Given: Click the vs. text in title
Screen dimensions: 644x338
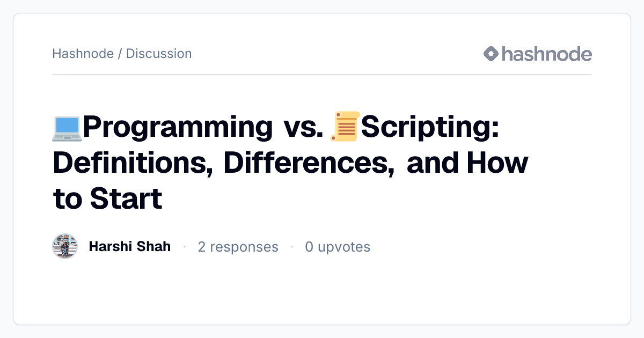Looking at the screenshot, I should click(x=303, y=128).
